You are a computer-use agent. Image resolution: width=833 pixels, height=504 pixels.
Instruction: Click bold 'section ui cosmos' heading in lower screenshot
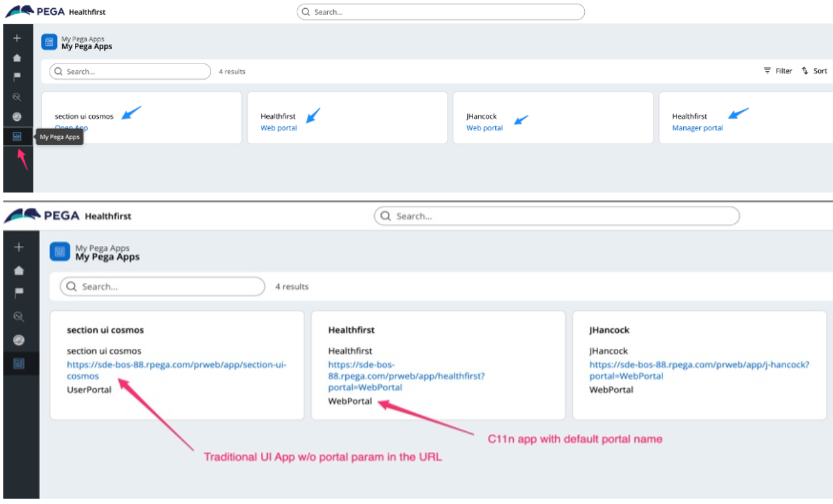point(105,330)
